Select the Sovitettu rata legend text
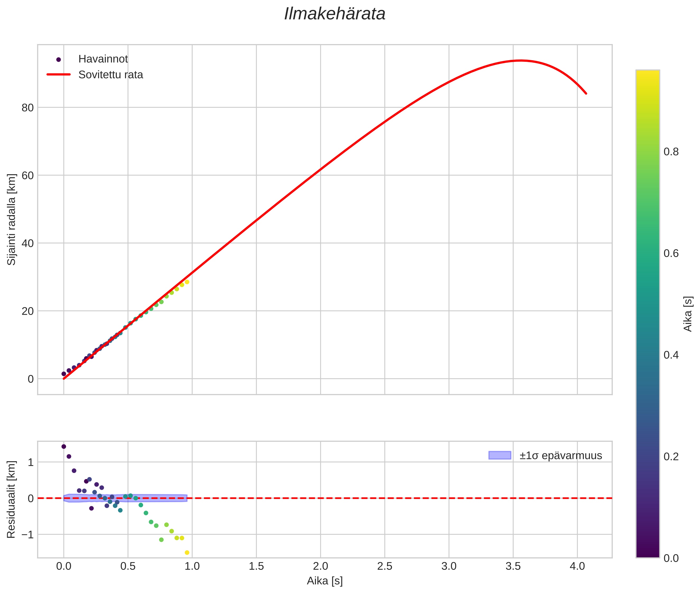The height and width of the screenshot is (593, 700). (x=111, y=75)
